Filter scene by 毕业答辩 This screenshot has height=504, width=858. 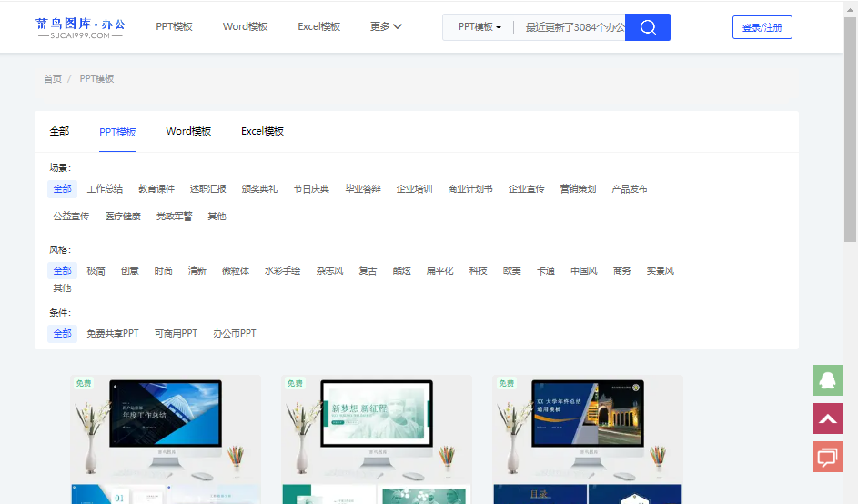[363, 189]
